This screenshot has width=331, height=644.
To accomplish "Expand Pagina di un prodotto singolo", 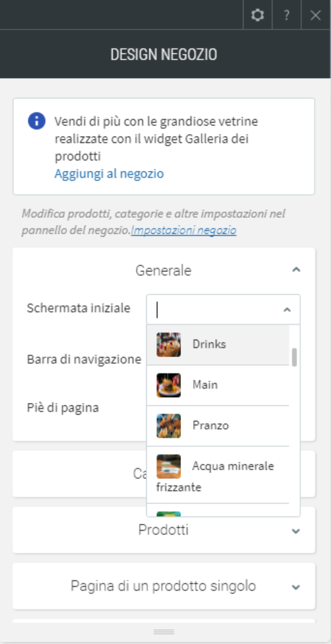I will [296, 587].
